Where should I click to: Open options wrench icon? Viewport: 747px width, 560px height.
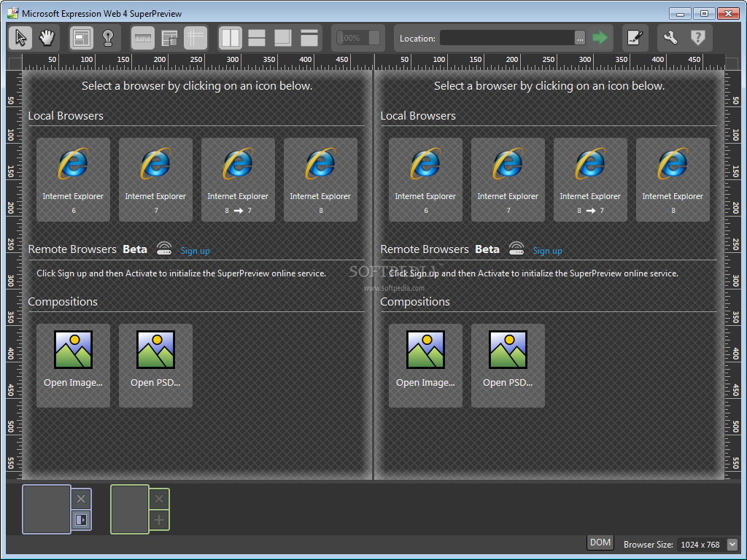pos(671,38)
